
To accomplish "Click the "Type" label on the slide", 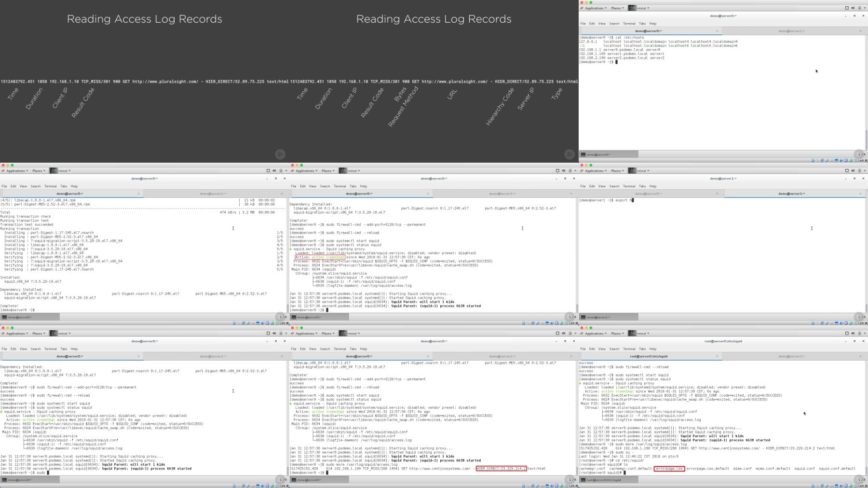I will [x=556, y=94].
